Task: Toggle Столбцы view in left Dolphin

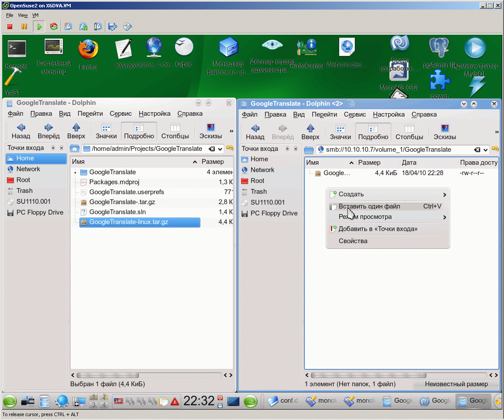Action: [x=175, y=131]
